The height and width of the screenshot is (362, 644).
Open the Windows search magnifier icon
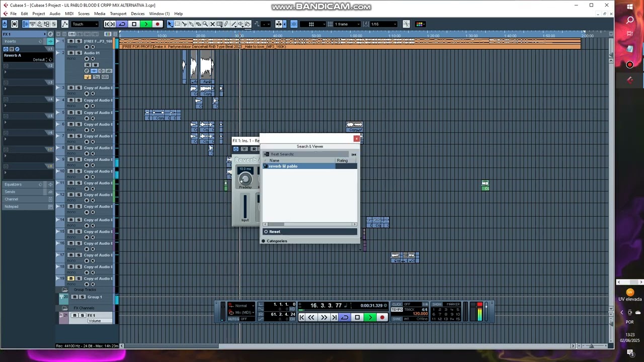coord(630,20)
